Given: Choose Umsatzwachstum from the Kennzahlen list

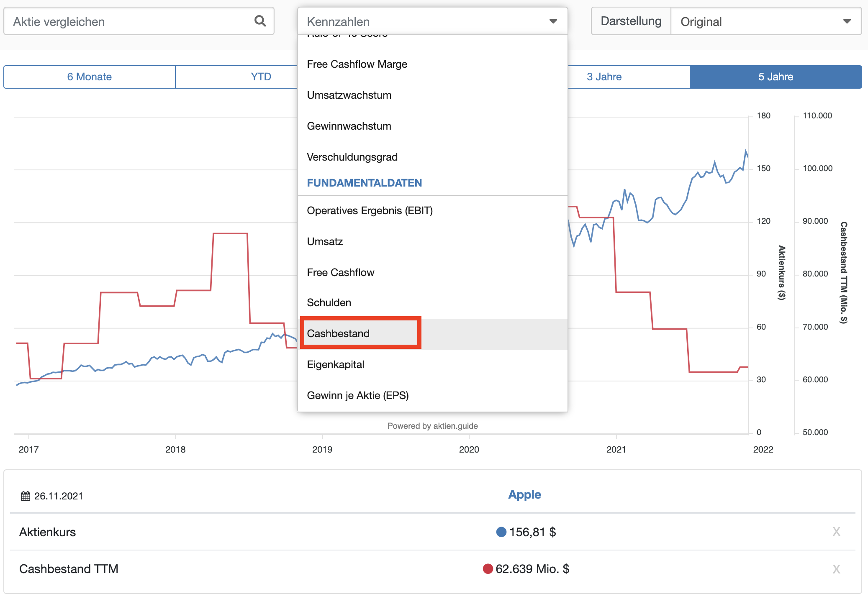Looking at the screenshot, I should tap(432, 95).
